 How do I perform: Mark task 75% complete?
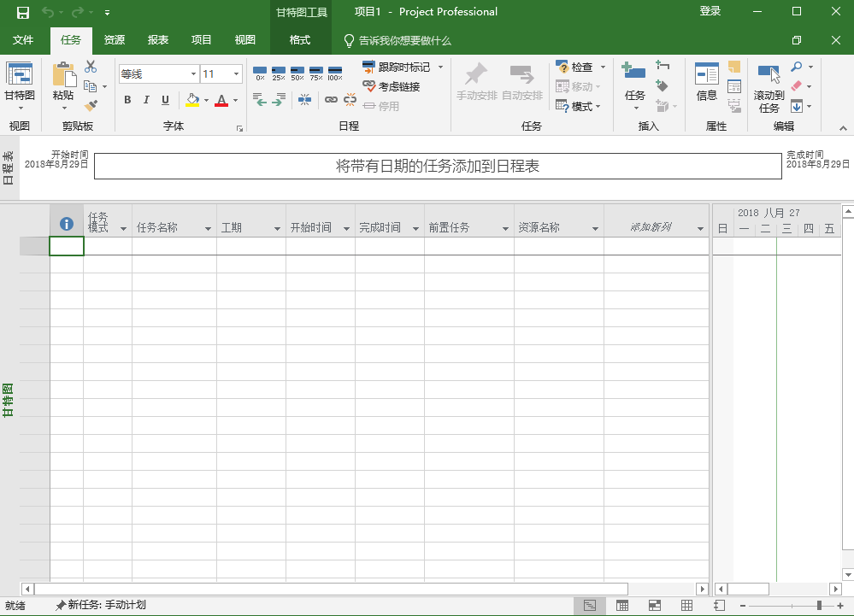pos(316,73)
